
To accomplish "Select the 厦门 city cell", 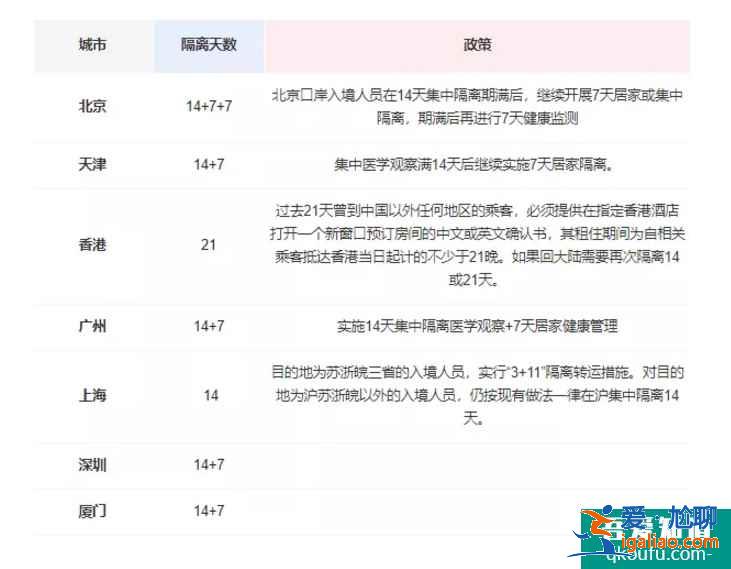I will [92, 511].
